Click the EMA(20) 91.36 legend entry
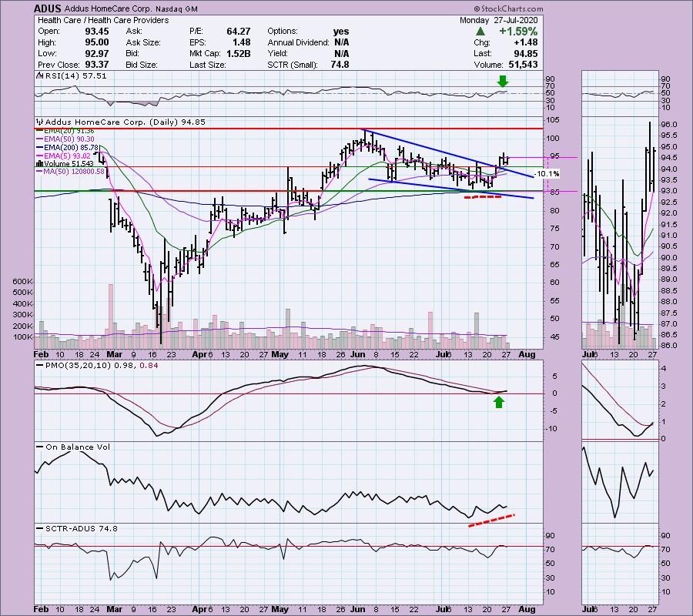The image size is (693, 616). pos(69,131)
